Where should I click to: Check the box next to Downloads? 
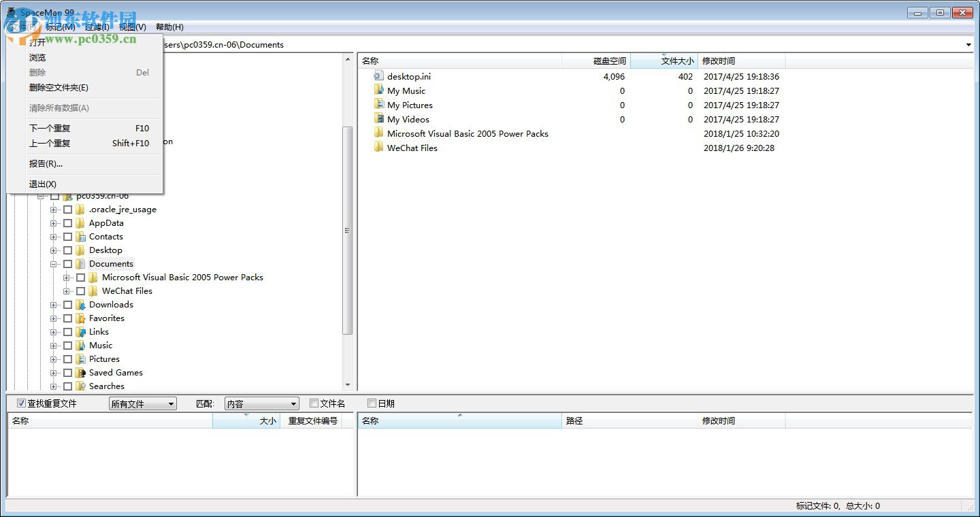pos(67,305)
